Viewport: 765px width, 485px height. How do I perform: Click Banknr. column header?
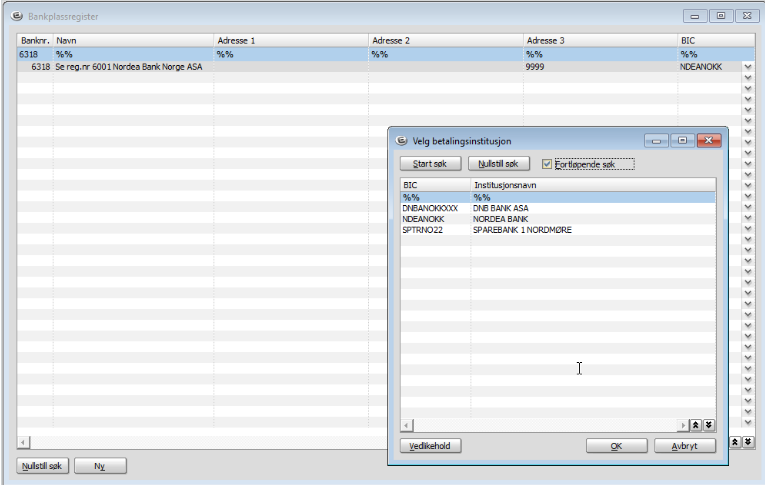[35, 40]
